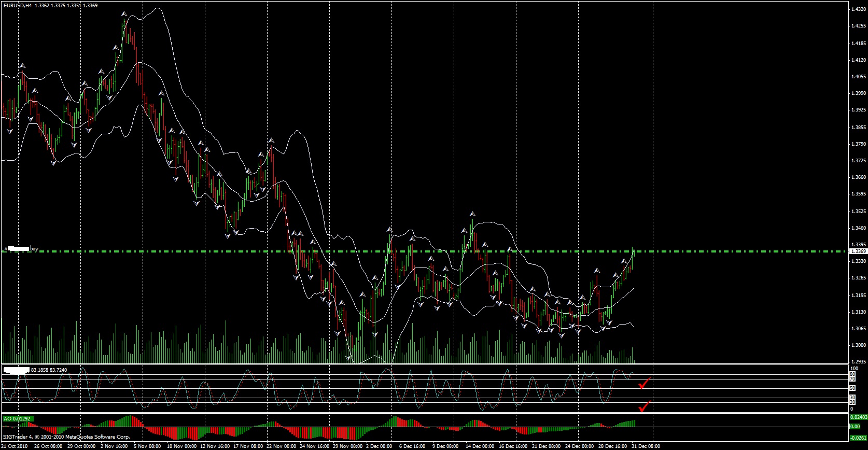Screen dimensions: 868x450
Task: Click time axis label 6 Dec 16:00
Action: point(413,446)
